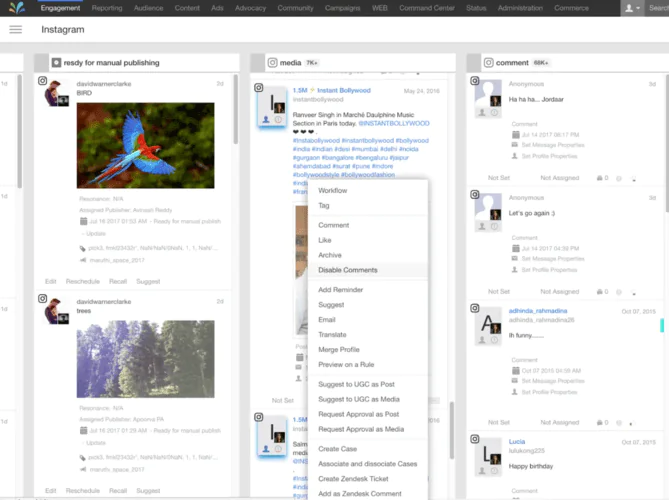
Task: Open the hamburger menu beside Instagram title
Action: (x=16, y=29)
